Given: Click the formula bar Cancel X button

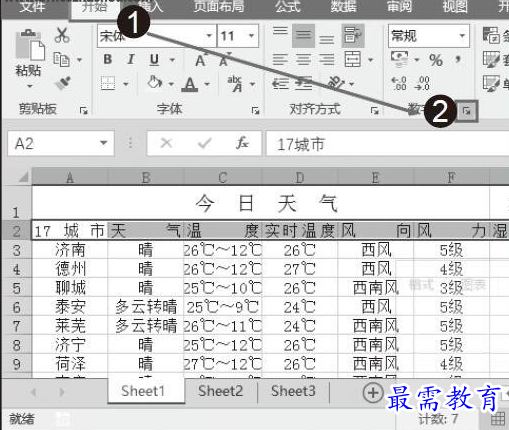Looking at the screenshot, I should pos(166,143).
